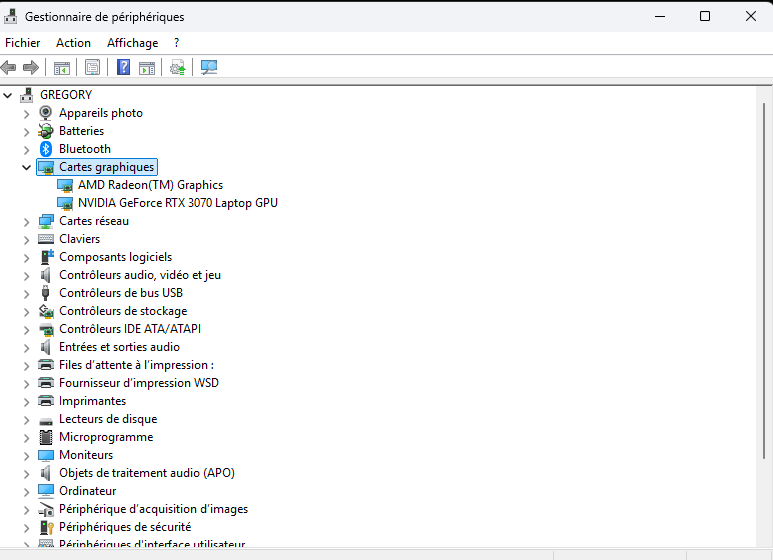Expand the Contrôleurs IDE ATA/ATAPI category
773x560 pixels.
(x=27, y=330)
